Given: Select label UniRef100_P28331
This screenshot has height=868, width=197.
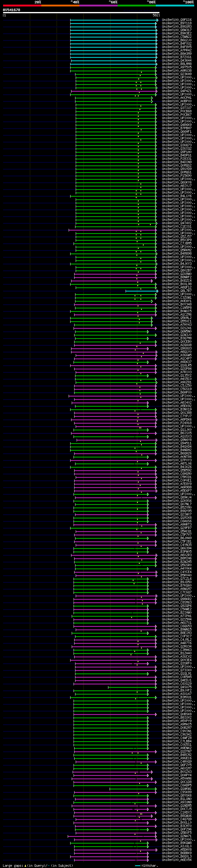Looking at the screenshot, I should [177, 159].
